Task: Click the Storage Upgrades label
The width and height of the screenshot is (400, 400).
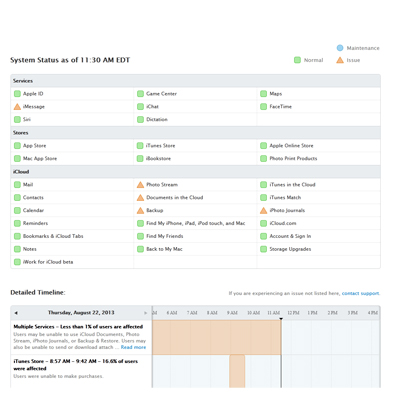Action: [290, 249]
